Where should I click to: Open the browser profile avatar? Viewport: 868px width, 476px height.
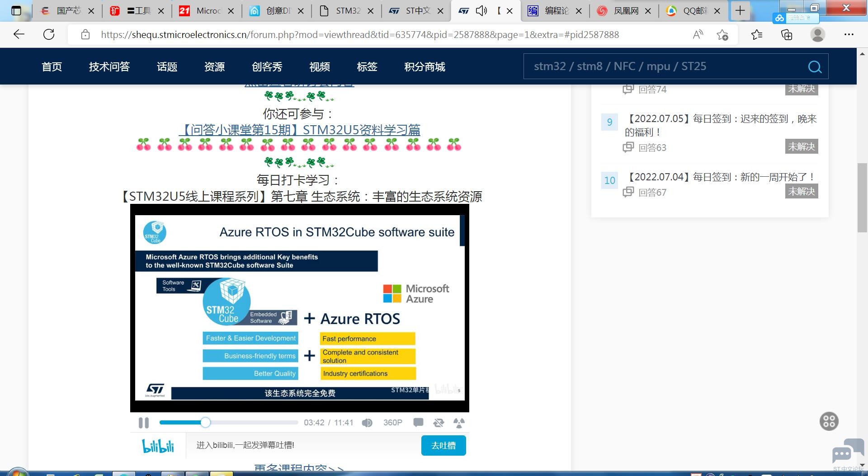(x=817, y=35)
